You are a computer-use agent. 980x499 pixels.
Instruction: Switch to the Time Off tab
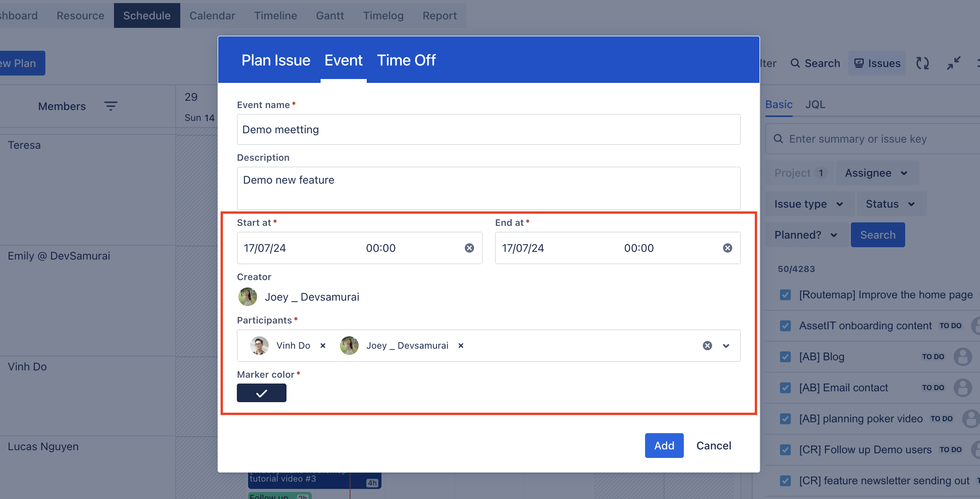pos(406,60)
